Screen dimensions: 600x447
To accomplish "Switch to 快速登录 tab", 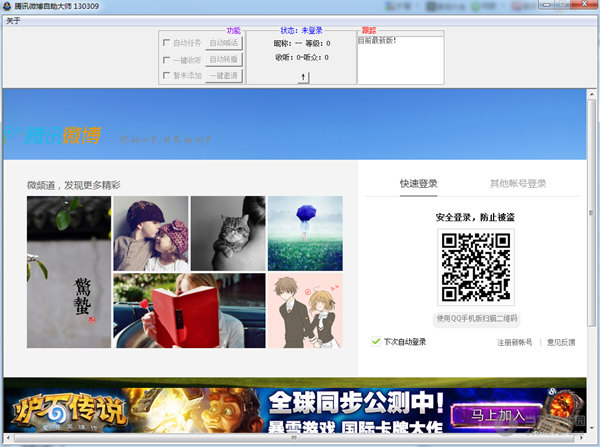I will click(418, 184).
